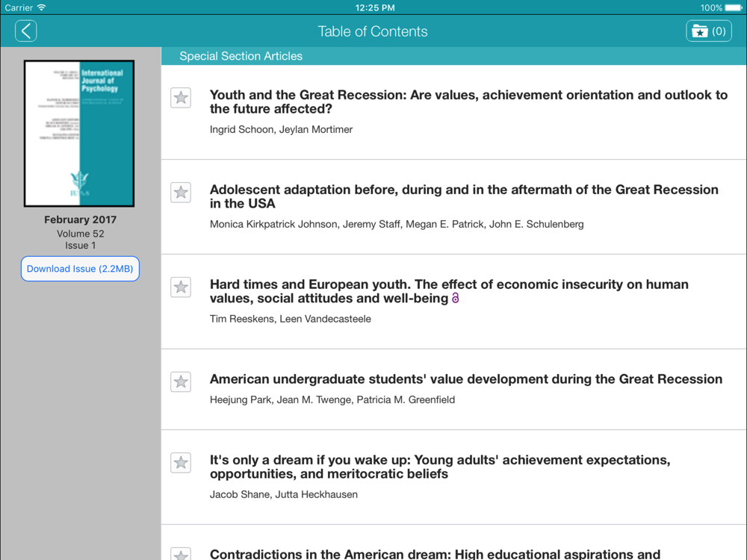747x560 pixels.
Task: Select authors Ingrid Schoon, Jeylan Mortimer
Action: tap(281, 129)
